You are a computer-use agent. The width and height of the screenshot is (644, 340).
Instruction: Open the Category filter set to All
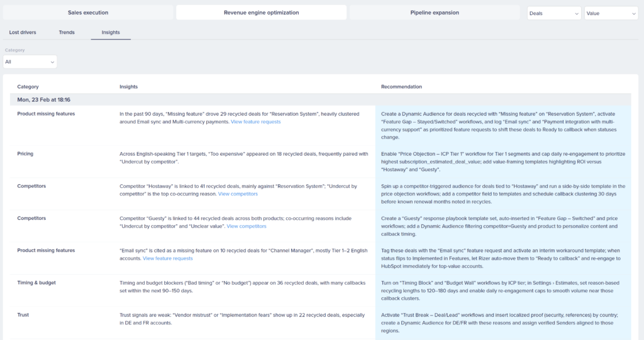pos(30,62)
